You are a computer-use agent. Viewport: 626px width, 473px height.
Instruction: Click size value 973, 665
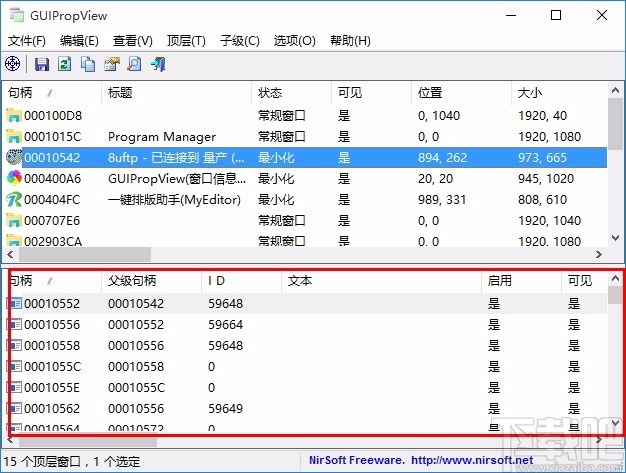[542, 158]
